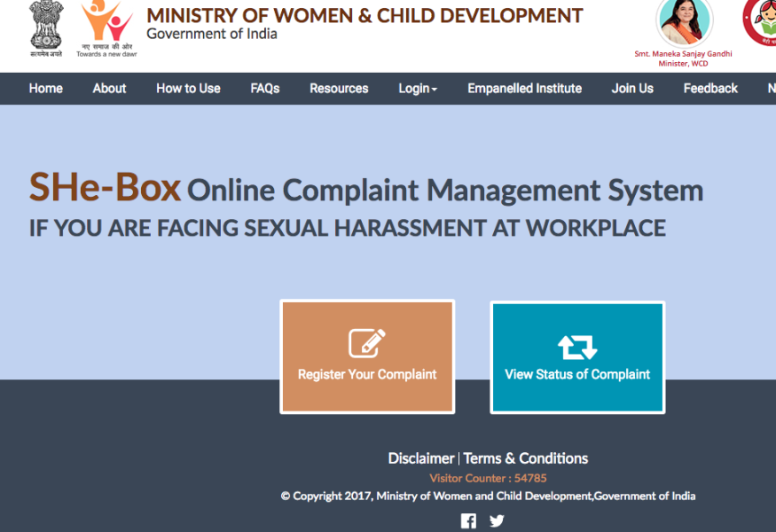
Task: Go to How to Use
Action: coord(188,89)
